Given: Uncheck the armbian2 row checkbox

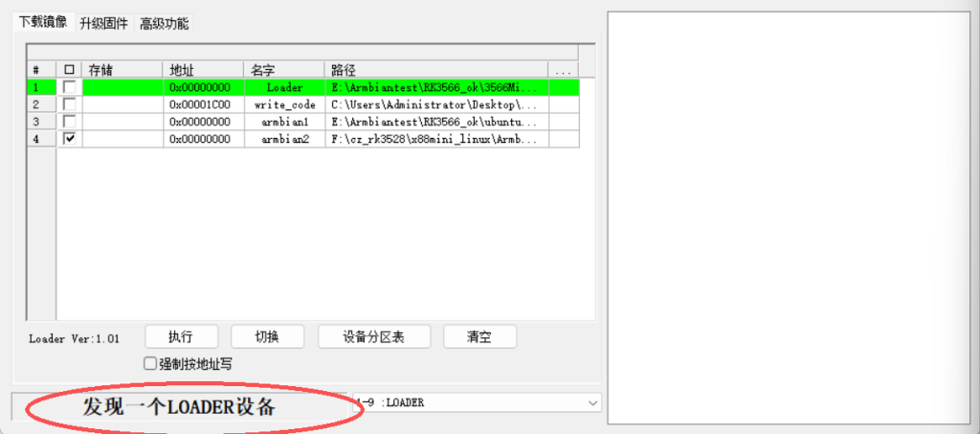Looking at the screenshot, I should 69,139.
